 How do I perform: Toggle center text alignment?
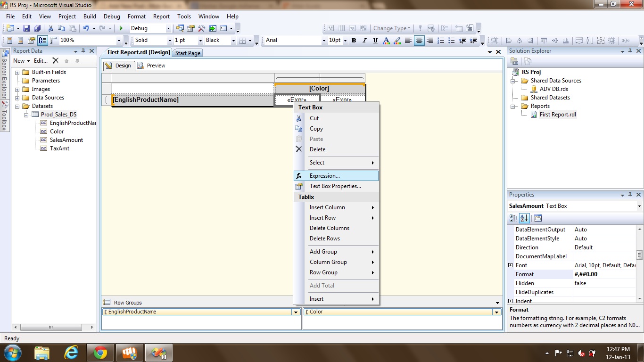coord(419,41)
